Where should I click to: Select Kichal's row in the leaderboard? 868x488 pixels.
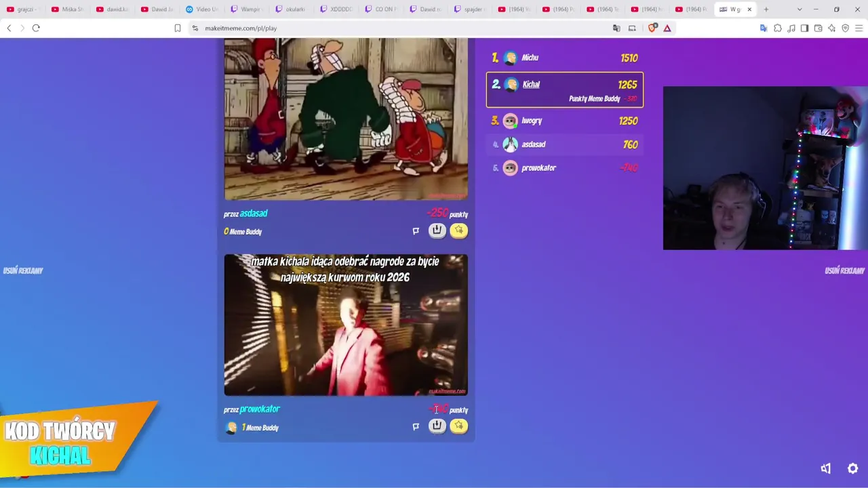tap(564, 89)
